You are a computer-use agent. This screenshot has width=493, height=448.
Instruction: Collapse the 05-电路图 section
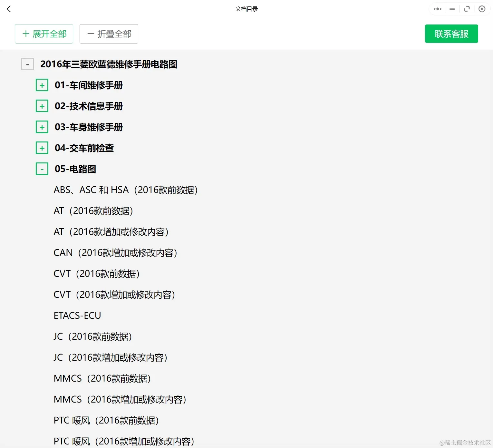tap(42, 169)
